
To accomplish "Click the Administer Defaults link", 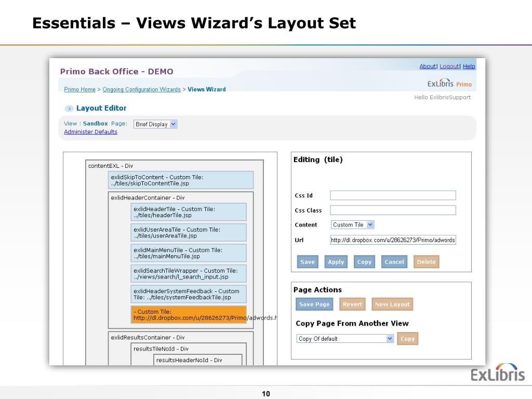I will point(90,132).
